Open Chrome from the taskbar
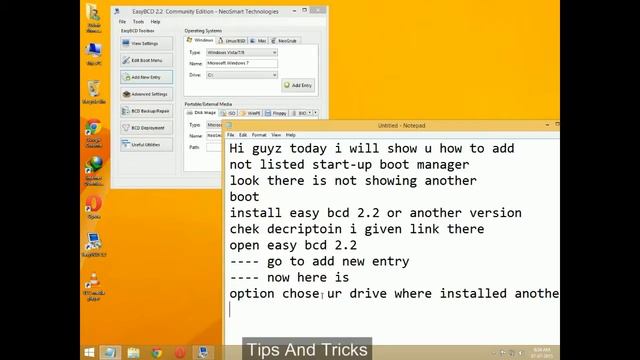 [157, 352]
